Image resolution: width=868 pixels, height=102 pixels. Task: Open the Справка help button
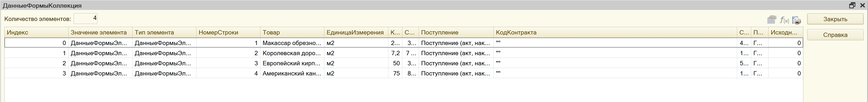click(835, 35)
